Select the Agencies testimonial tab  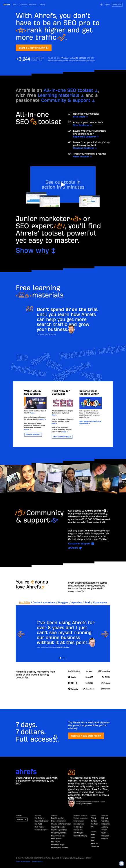point(76,602)
